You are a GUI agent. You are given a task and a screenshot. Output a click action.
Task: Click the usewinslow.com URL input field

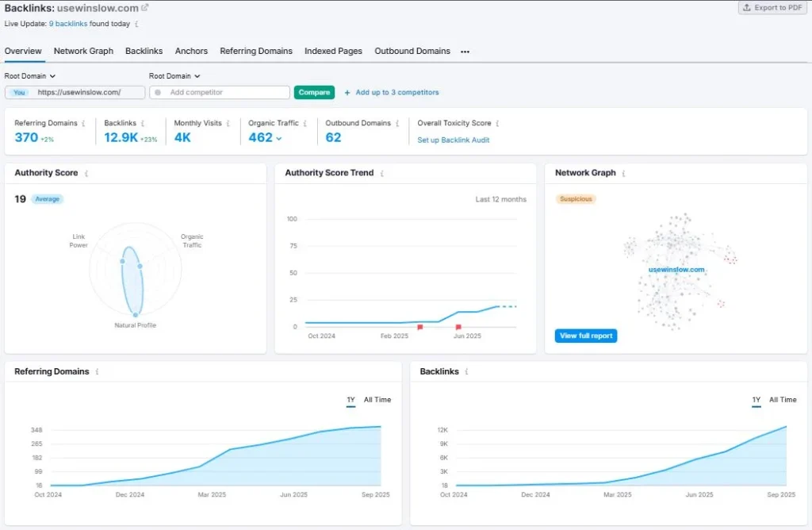(75, 92)
